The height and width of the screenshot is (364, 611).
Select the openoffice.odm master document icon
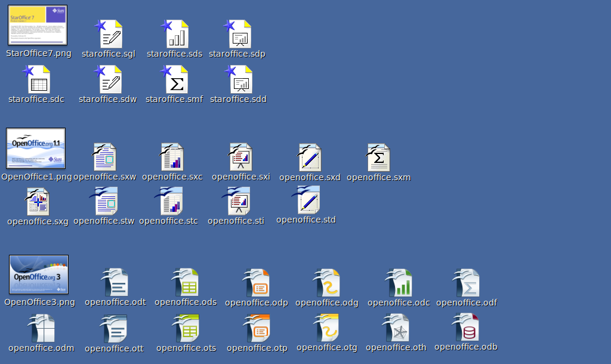41,328
